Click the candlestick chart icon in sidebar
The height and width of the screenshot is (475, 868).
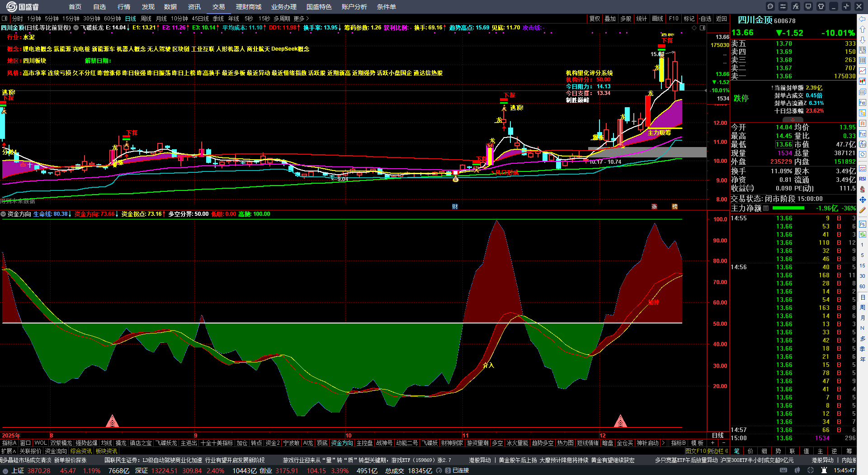[x=863, y=81]
